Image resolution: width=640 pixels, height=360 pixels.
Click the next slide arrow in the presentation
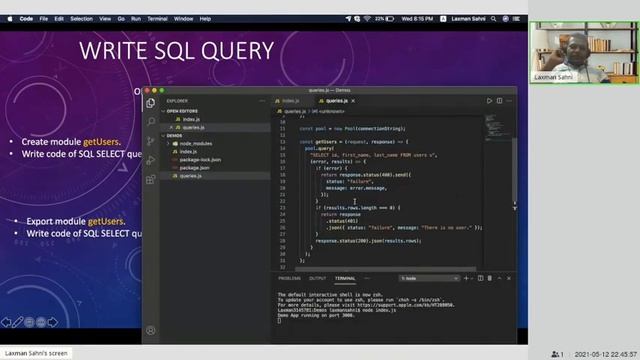click(53, 322)
